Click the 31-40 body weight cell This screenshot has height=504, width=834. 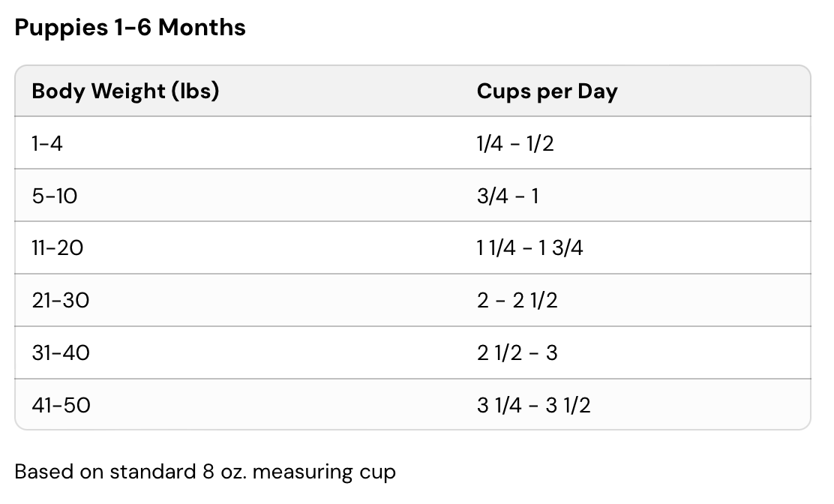[x=61, y=352]
